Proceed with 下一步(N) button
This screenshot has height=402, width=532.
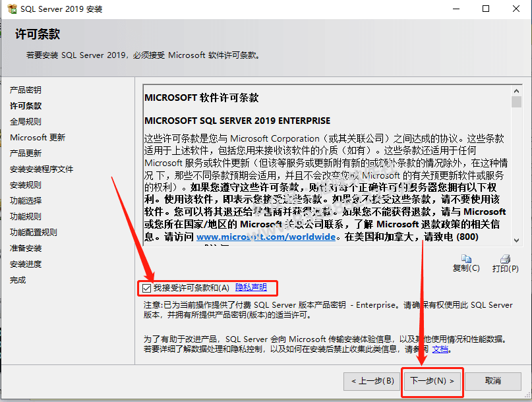click(432, 381)
